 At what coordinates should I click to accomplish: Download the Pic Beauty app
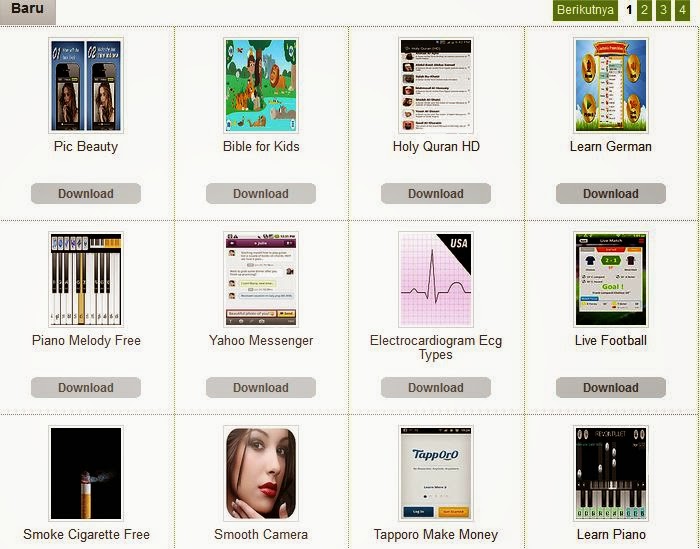[86, 194]
